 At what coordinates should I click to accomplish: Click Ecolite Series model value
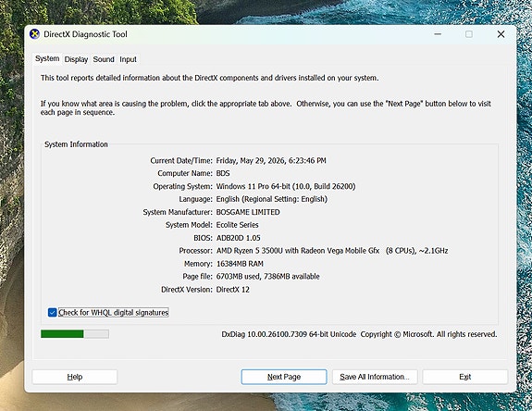237,225
